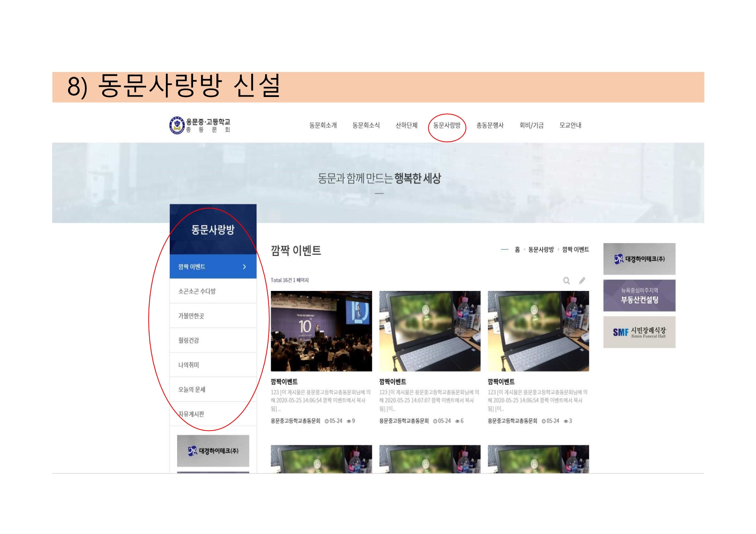The image size is (756, 534).
Task: Open the 10th anniversary event thumbnail
Action: pyautogui.click(x=321, y=331)
